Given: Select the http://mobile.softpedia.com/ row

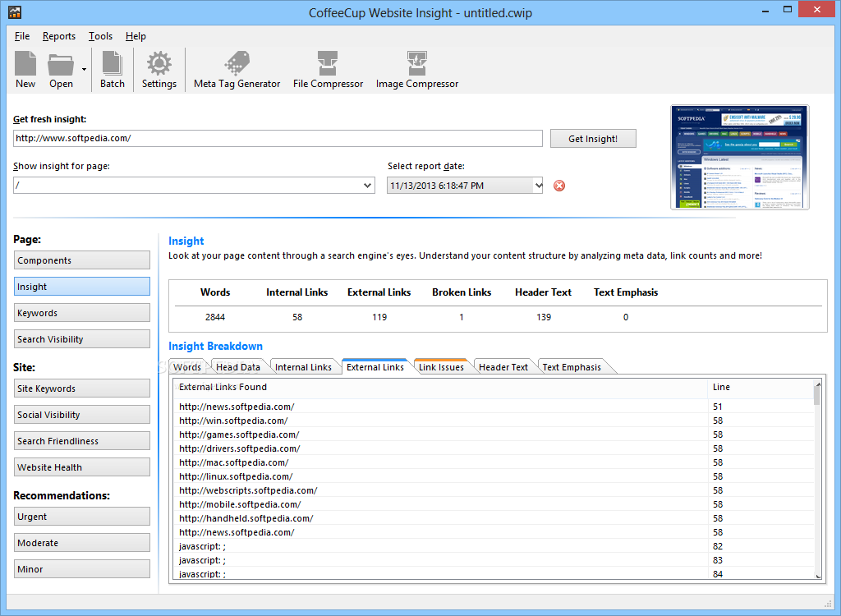Looking at the screenshot, I should 494,504.
